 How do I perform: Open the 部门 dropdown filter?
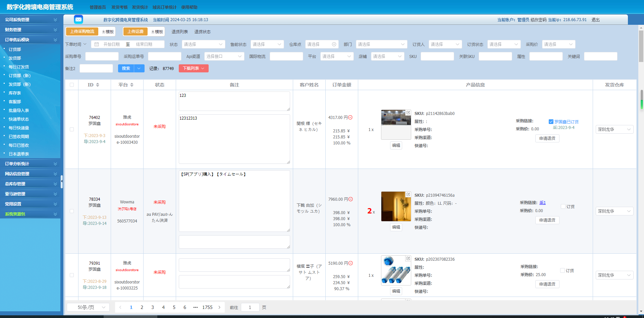click(x=381, y=45)
